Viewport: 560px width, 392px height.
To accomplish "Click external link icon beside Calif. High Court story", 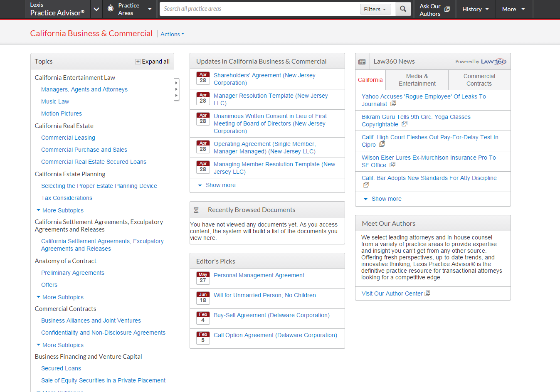I will (382, 144).
